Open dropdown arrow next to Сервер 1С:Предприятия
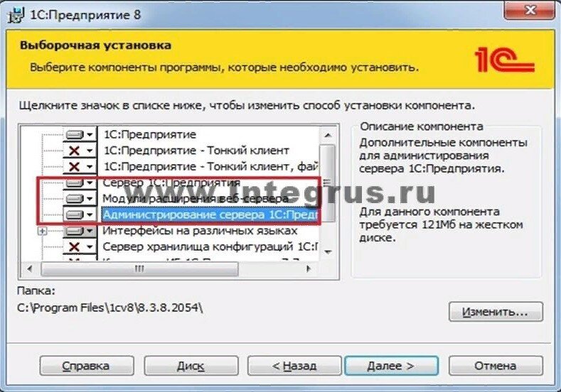Image resolution: width=561 pixels, height=392 pixels. click(x=90, y=183)
